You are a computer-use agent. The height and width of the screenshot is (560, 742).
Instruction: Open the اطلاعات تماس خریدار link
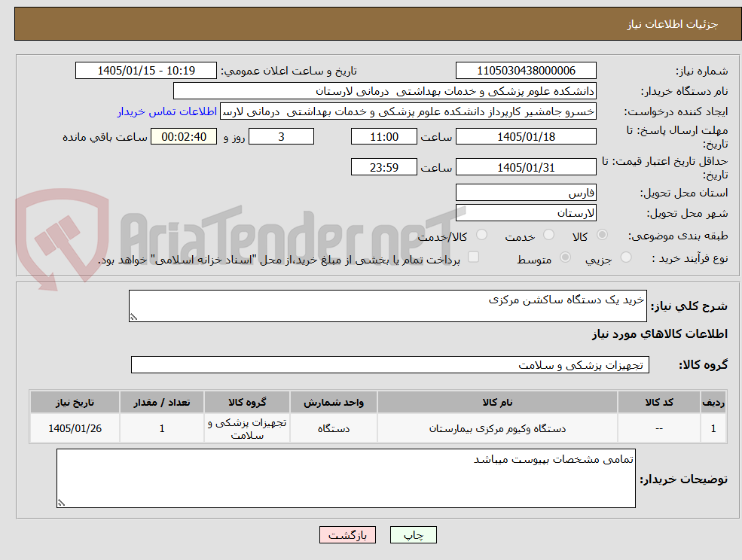click(x=167, y=111)
